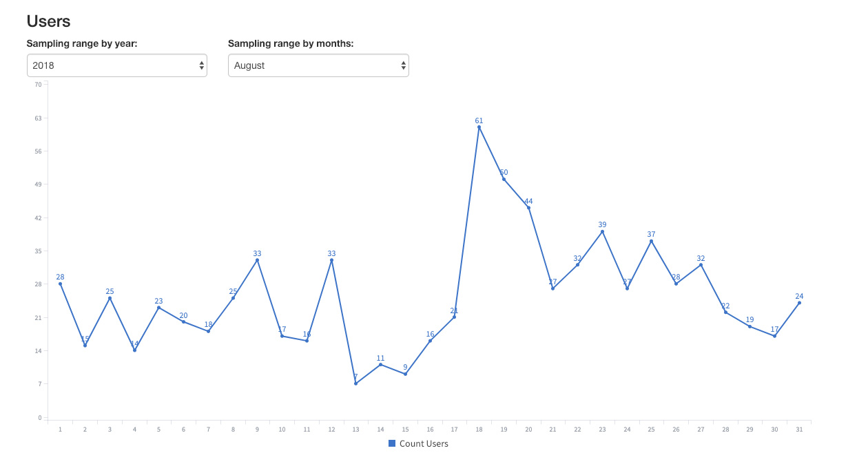
Task: Open the year dropdown showing 2018
Action: (x=116, y=65)
